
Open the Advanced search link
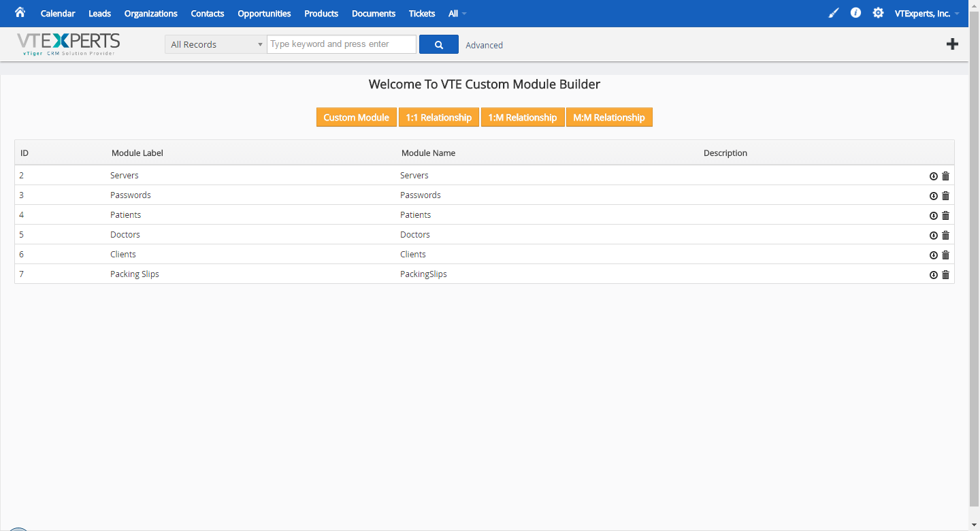click(485, 45)
